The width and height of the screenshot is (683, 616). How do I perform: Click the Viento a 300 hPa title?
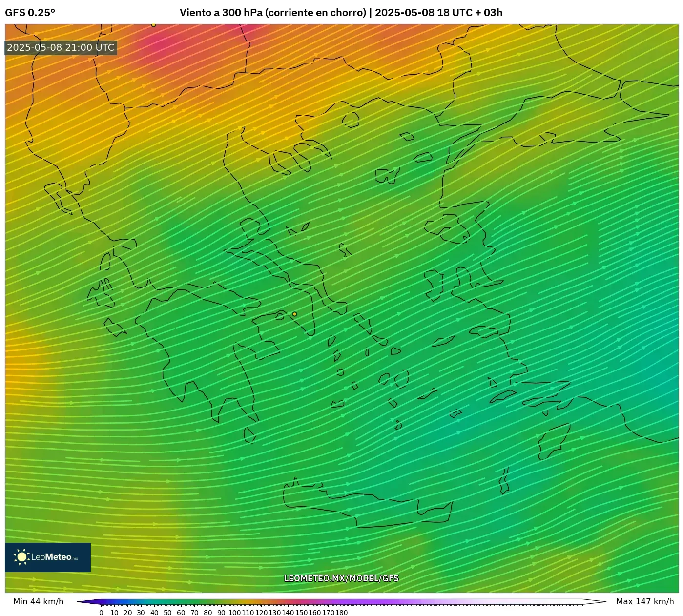(x=341, y=13)
